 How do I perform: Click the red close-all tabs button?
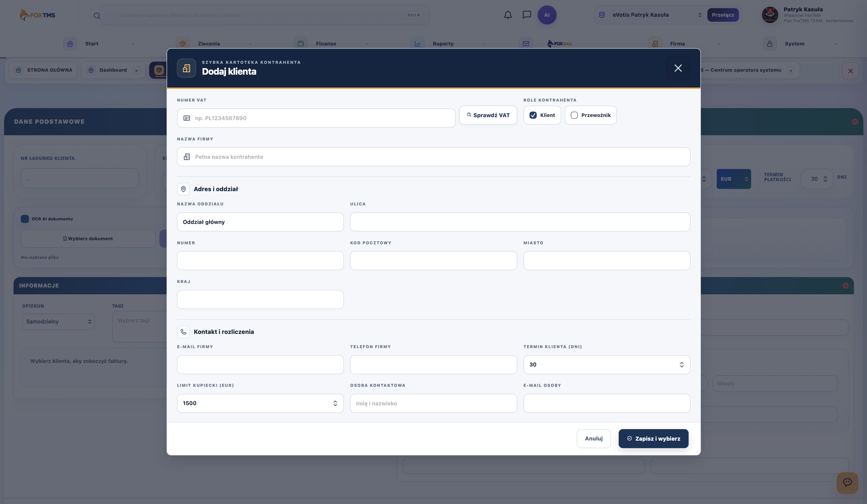[850, 71]
